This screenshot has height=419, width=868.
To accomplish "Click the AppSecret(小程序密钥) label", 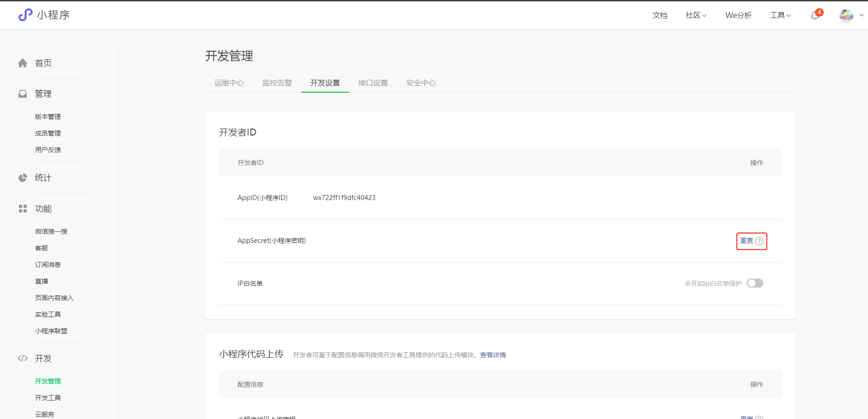I will click(x=272, y=241).
